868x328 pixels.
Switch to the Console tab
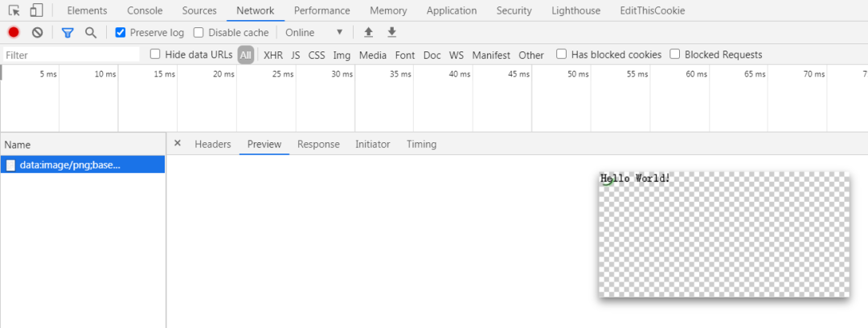coord(145,10)
